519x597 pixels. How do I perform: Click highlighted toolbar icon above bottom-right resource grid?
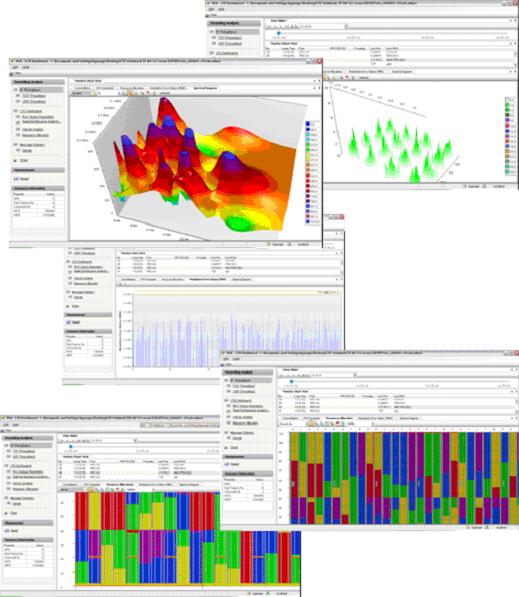(311, 423)
